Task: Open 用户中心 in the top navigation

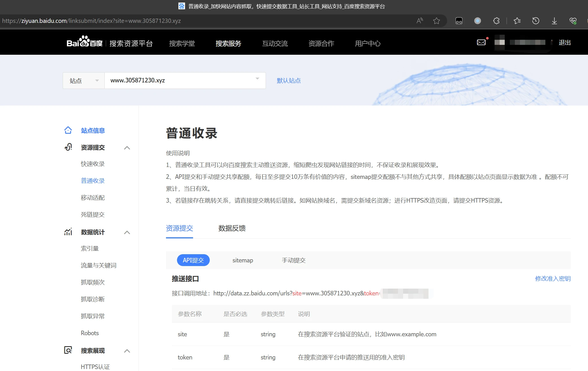Action: 368,43
